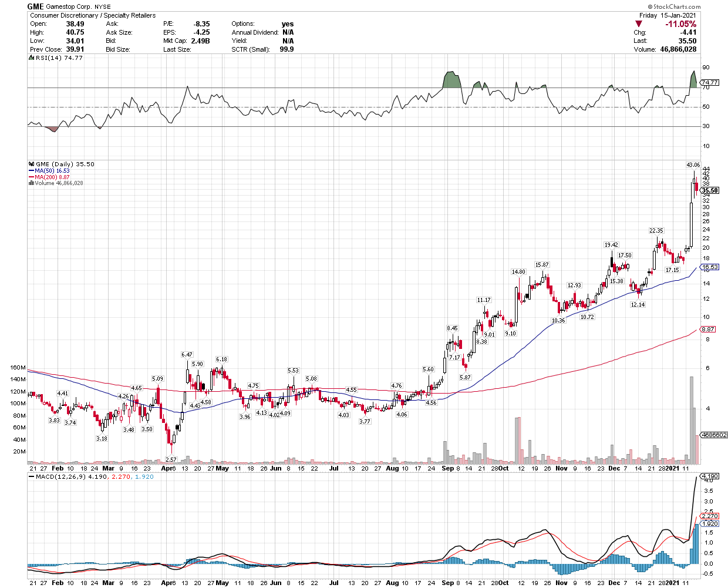
Task: Click the P/E value -8.35
Action: click(x=201, y=24)
